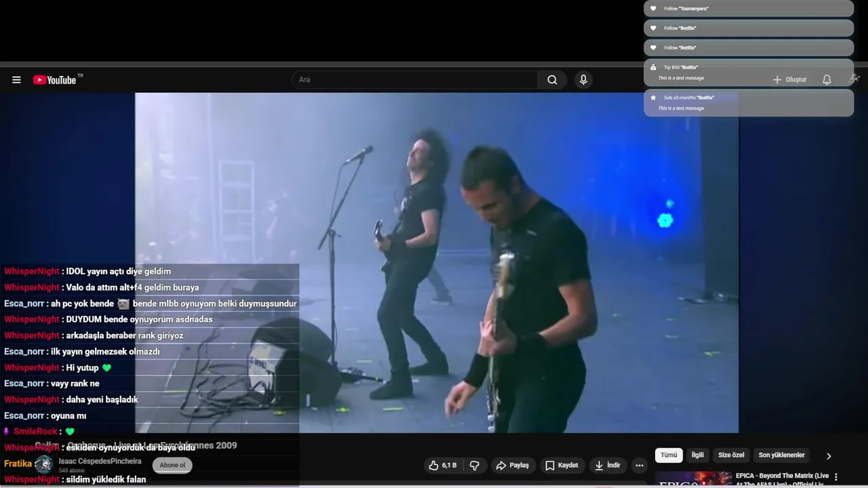868x488 pixels.
Task: Click the magnifier search button
Action: pos(552,80)
